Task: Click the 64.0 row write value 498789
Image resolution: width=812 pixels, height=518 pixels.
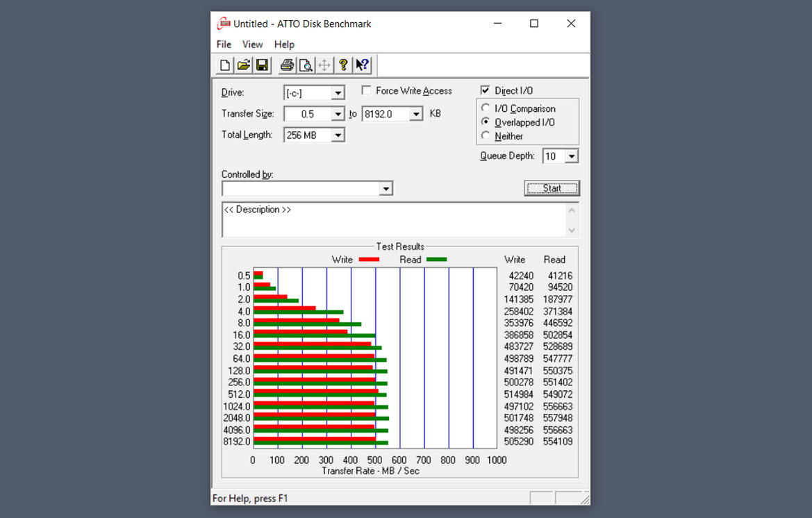Action: tap(519, 358)
